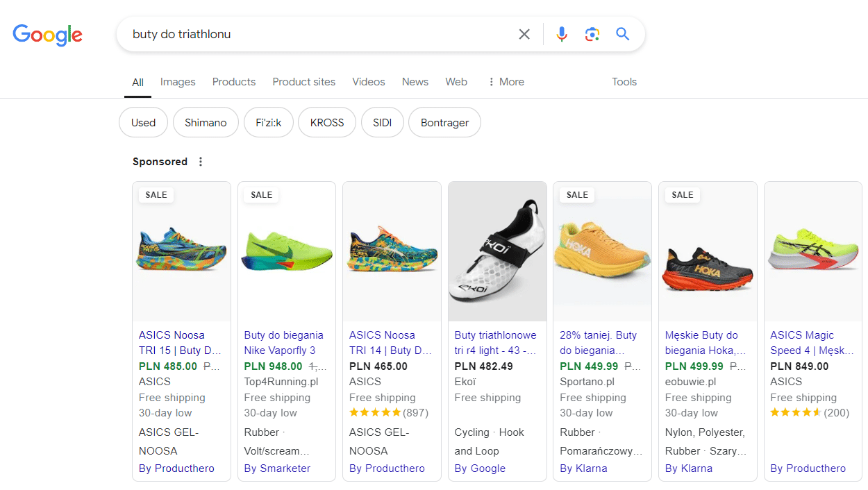Click the Top4Running.pl seller name
The width and height of the screenshot is (868, 490).
point(281,382)
